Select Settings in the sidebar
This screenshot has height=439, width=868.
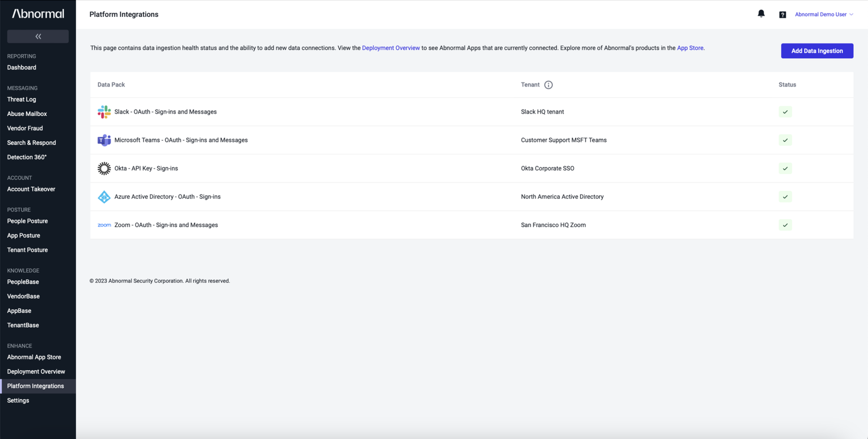[x=18, y=401]
